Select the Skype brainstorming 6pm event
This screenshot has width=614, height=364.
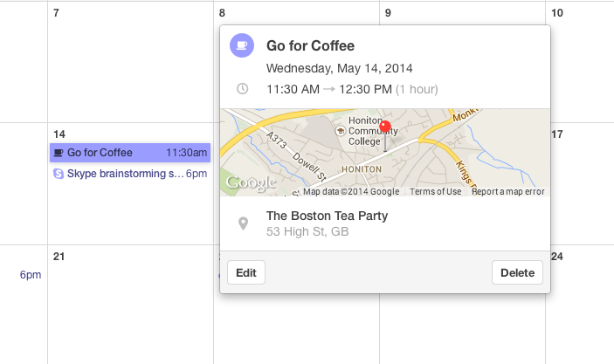130,174
